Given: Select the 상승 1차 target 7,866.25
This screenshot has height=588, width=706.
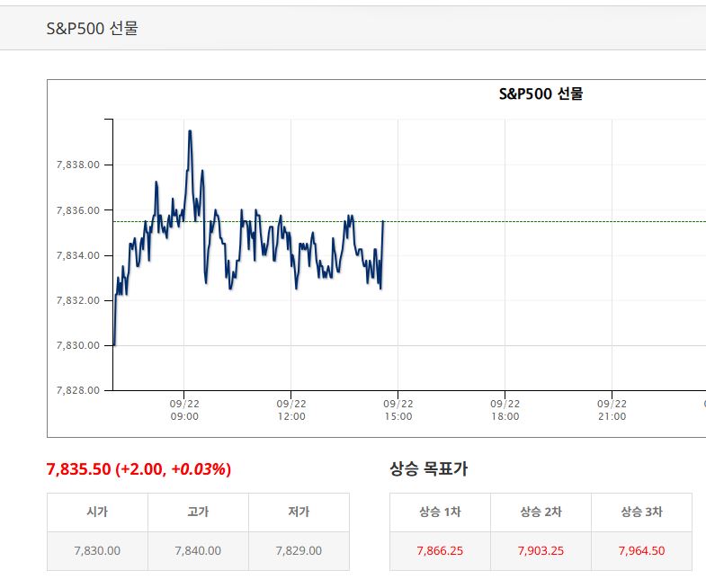Looking at the screenshot, I should [440, 550].
